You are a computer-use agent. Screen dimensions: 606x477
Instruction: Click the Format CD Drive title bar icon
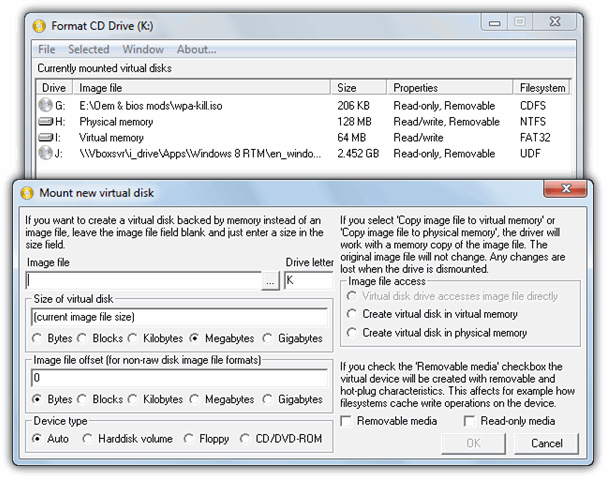point(39,26)
